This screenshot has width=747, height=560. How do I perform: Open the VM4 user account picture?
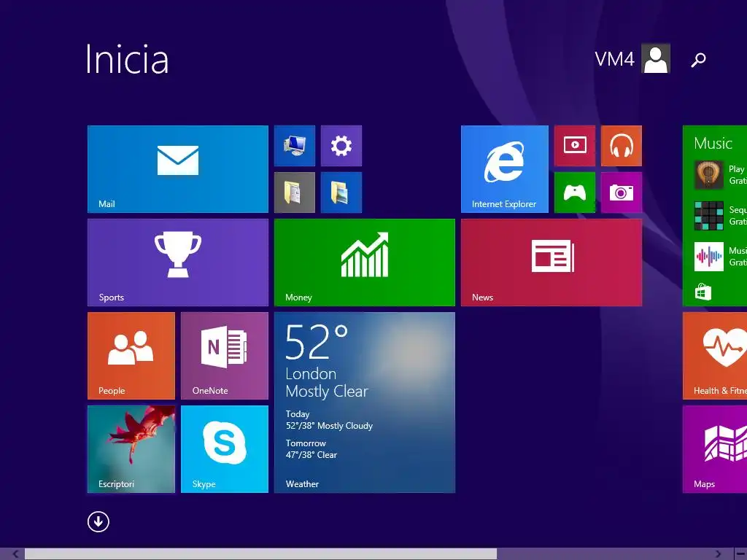tap(656, 58)
